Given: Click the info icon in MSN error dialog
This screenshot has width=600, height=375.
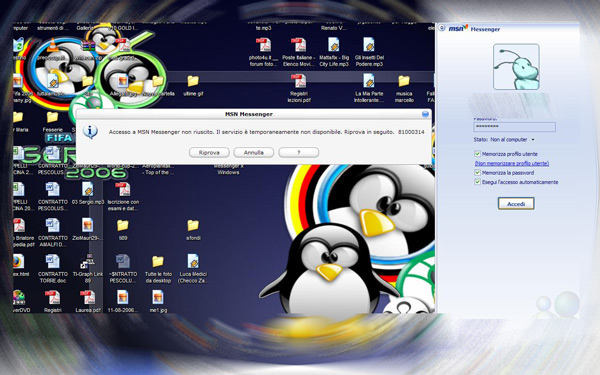Looking at the screenshot, I should point(90,132).
